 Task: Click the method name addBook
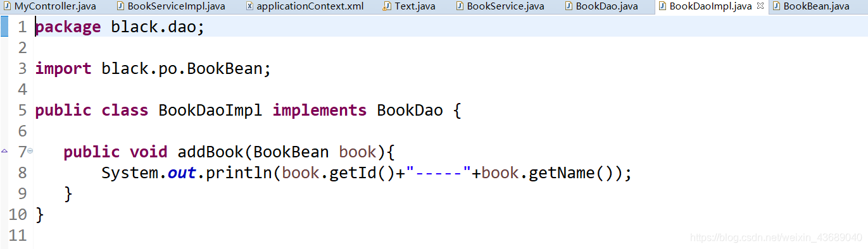click(210, 152)
